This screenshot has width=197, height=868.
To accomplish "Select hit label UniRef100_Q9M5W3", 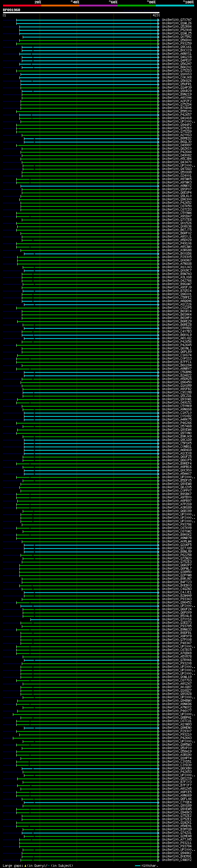I will pyautogui.click(x=177, y=744).
